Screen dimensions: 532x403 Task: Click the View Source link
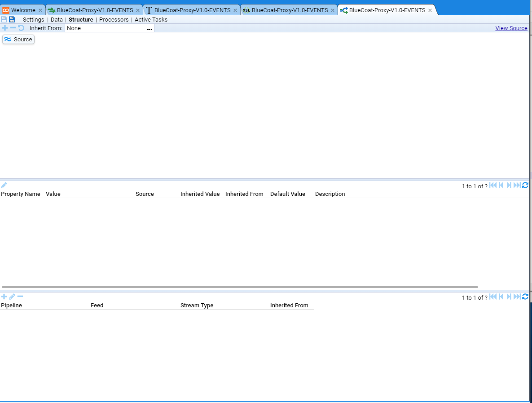point(511,28)
